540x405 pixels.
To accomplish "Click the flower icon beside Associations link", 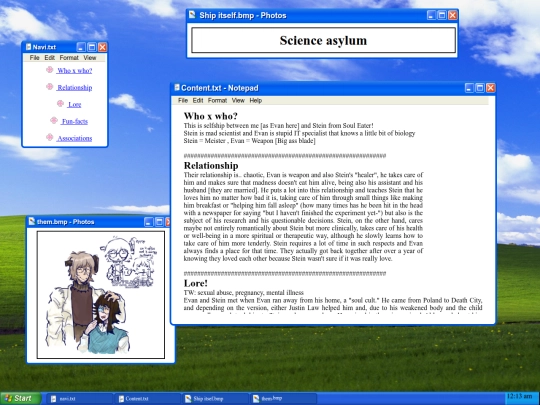I will point(50,137).
